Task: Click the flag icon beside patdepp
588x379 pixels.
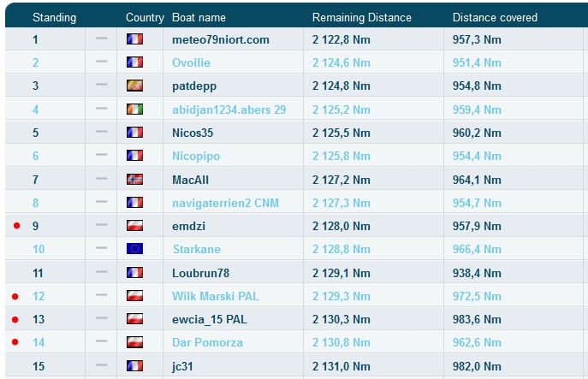Action: (134, 86)
